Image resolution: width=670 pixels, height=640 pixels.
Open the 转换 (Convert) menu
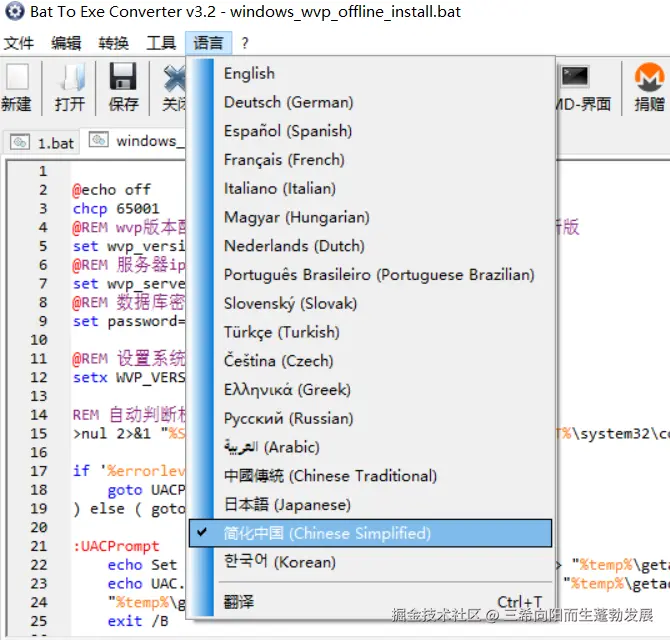tap(113, 43)
